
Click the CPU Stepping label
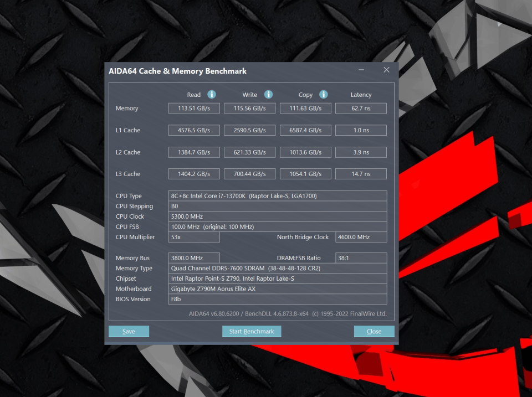[134, 206]
